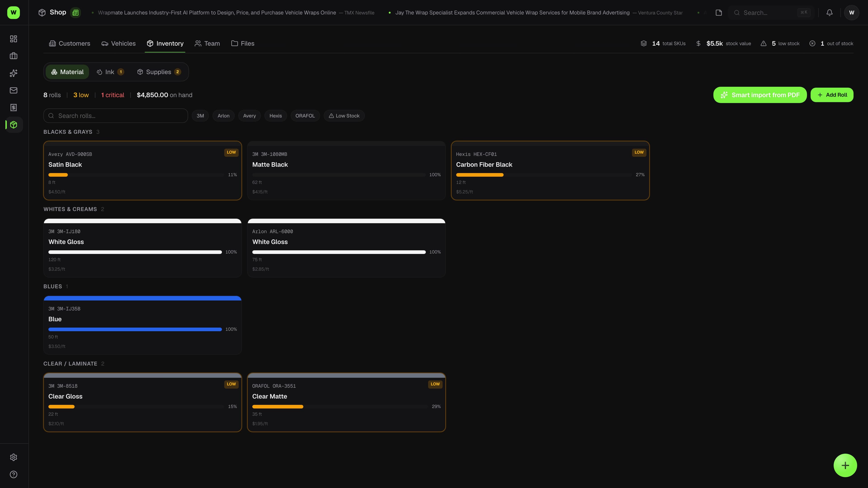Open the ORAFOL Clear Matte card
Viewport: 868px width, 488px height.
(346, 402)
